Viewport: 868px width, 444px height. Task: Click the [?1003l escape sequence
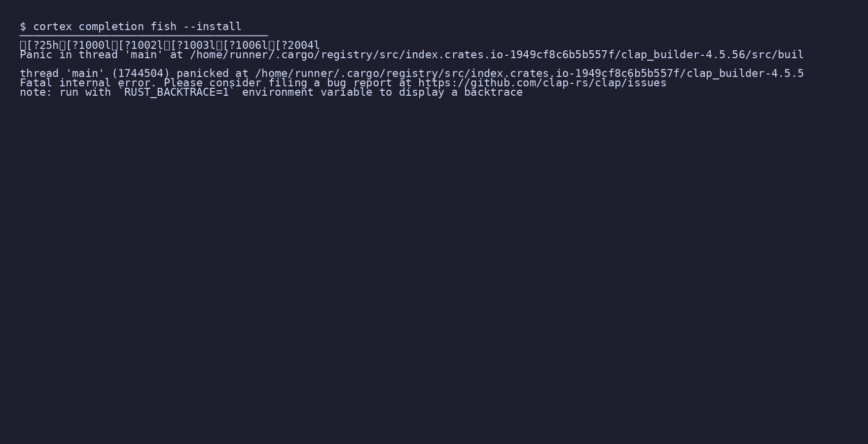click(193, 45)
